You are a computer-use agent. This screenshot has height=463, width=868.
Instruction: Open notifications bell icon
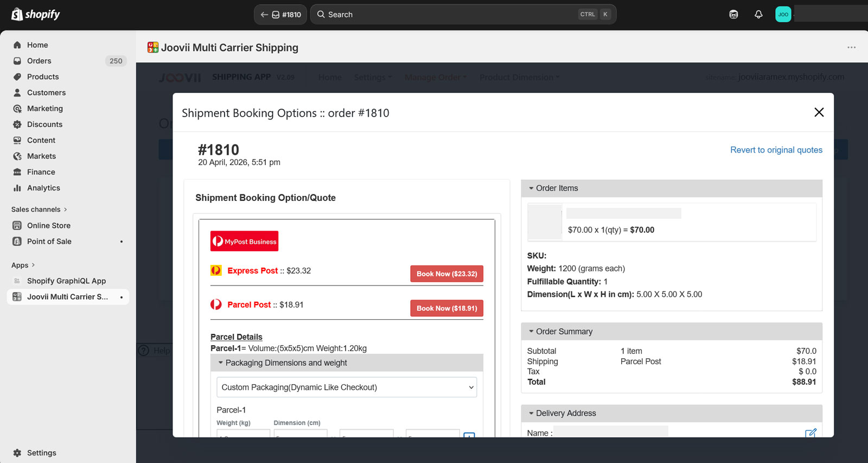(x=758, y=15)
